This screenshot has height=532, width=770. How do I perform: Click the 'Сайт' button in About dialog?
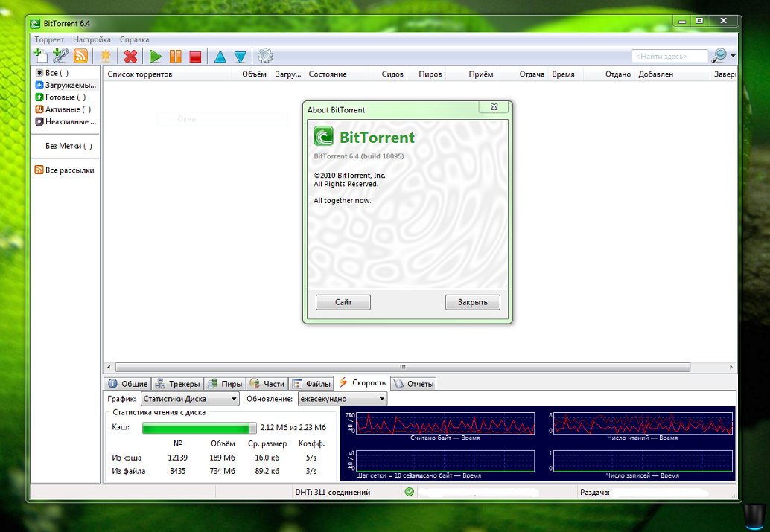click(343, 302)
